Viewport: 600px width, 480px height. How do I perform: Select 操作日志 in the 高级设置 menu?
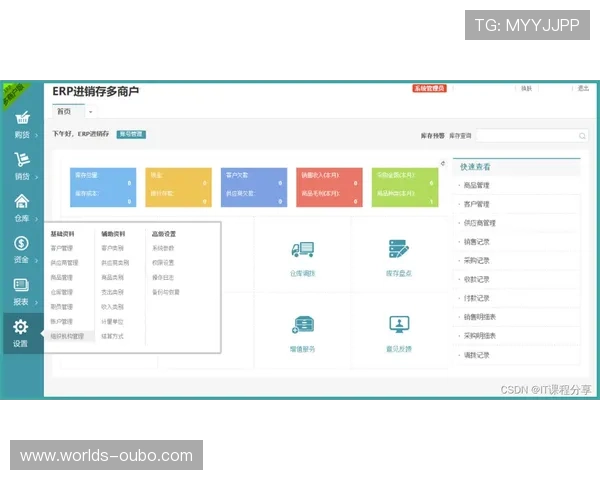tap(163, 277)
